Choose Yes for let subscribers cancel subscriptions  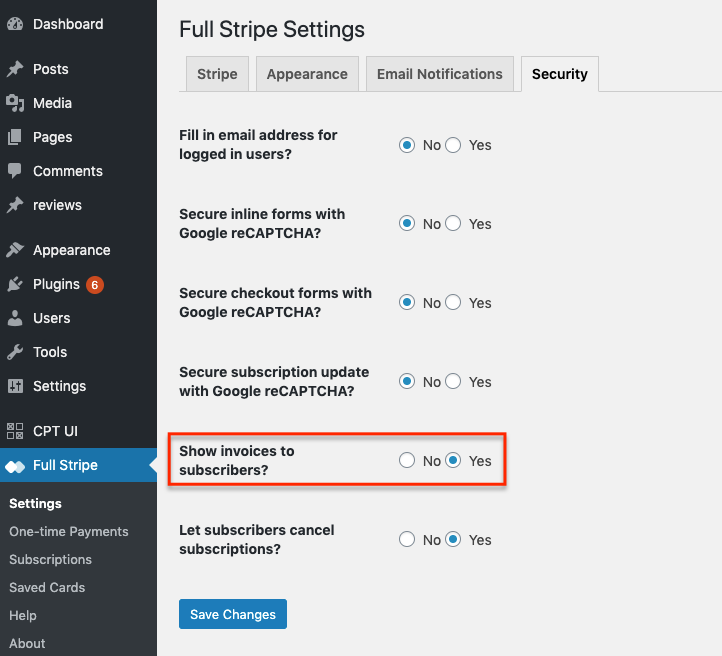(x=453, y=540)
